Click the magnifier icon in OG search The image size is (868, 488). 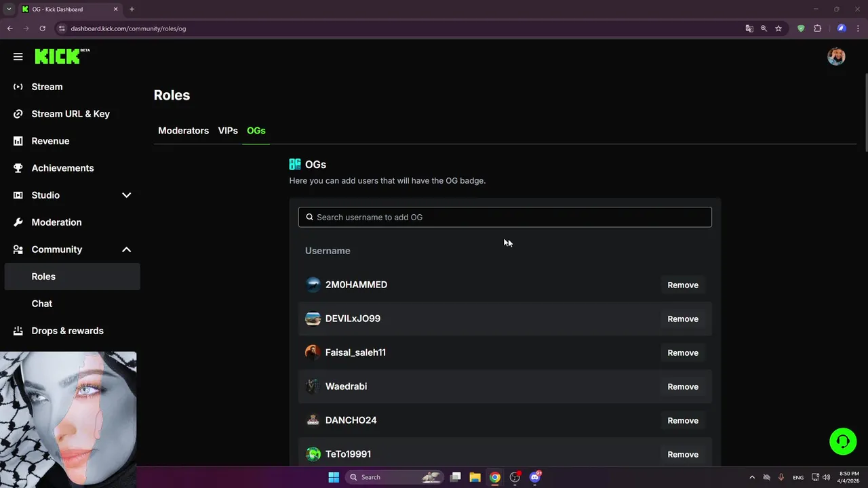click(310, 217)
